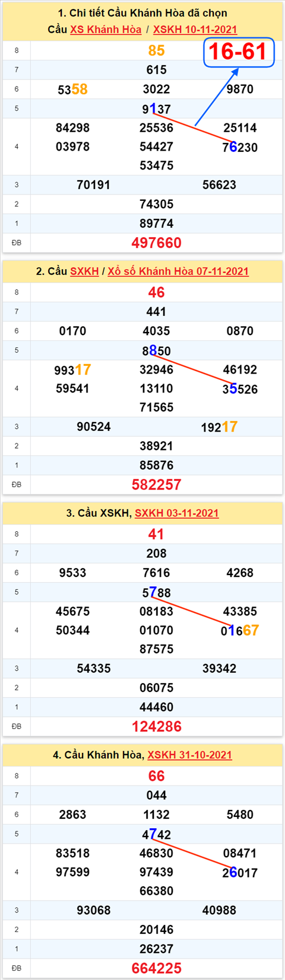Select the special prize number 124286
Image resolution: width=285 pixels, height=980 pixels.
(157, 727)
